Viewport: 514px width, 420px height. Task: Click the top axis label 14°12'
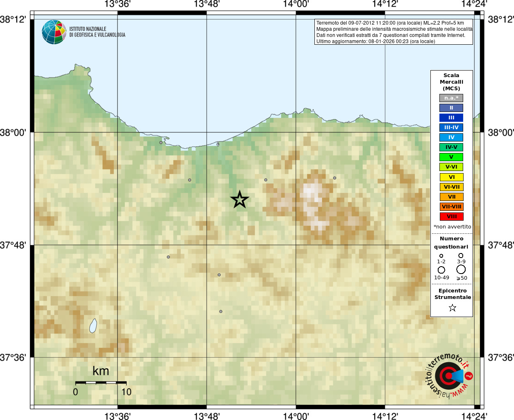(x=385, y=5)
